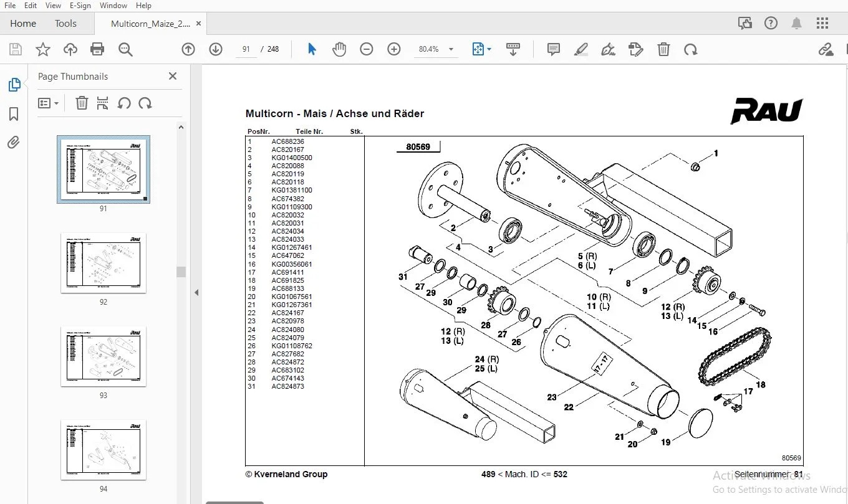Click the scrolling mode keyboard icon
This screenshot has width=848, height=504.
pyautogui.click(x=513, y=49)
